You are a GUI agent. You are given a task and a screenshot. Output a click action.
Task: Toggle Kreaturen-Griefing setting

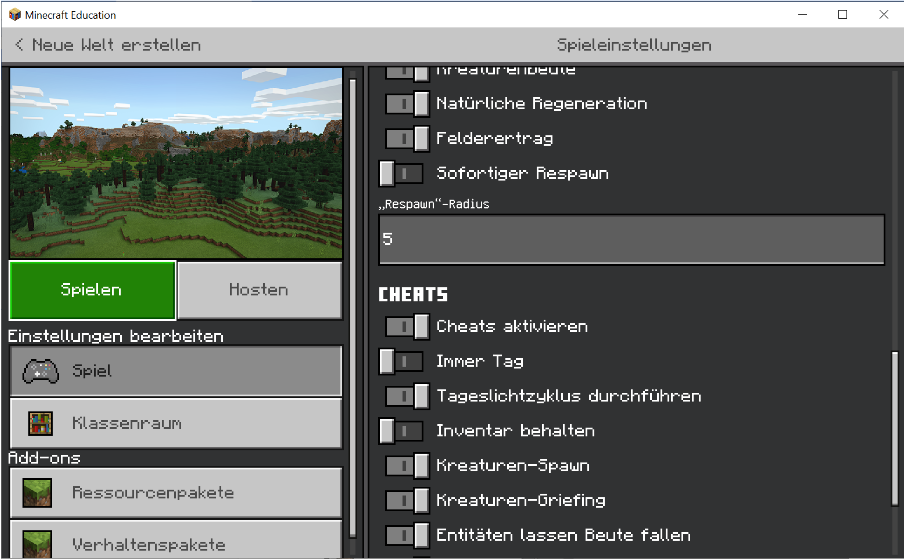coord(407,501)
